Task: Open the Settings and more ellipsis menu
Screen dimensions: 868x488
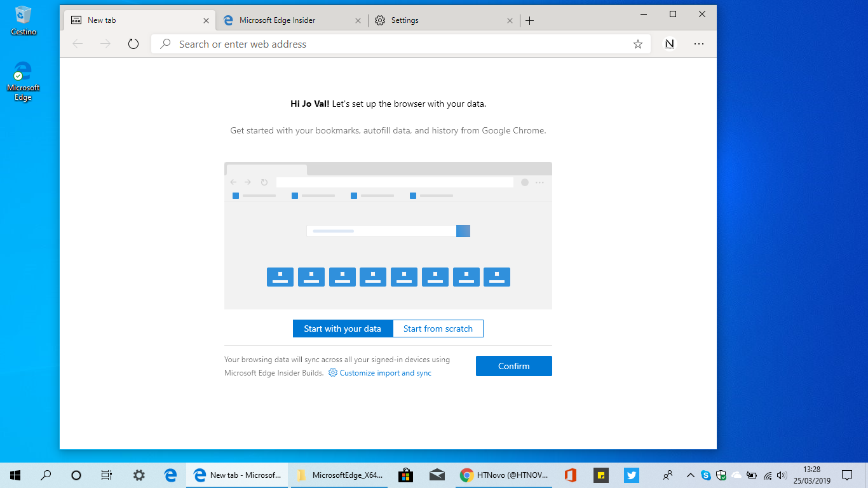Action: (x=699, y=44)
